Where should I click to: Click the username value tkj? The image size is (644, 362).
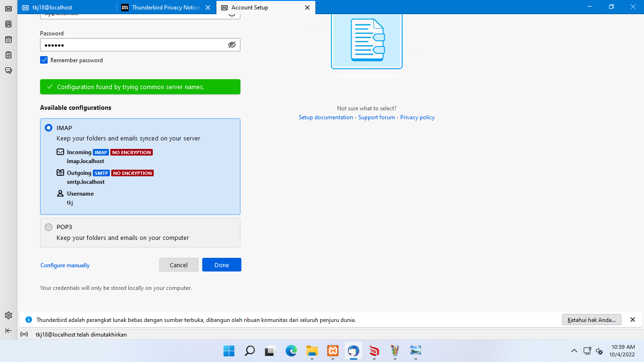(70, 203)
